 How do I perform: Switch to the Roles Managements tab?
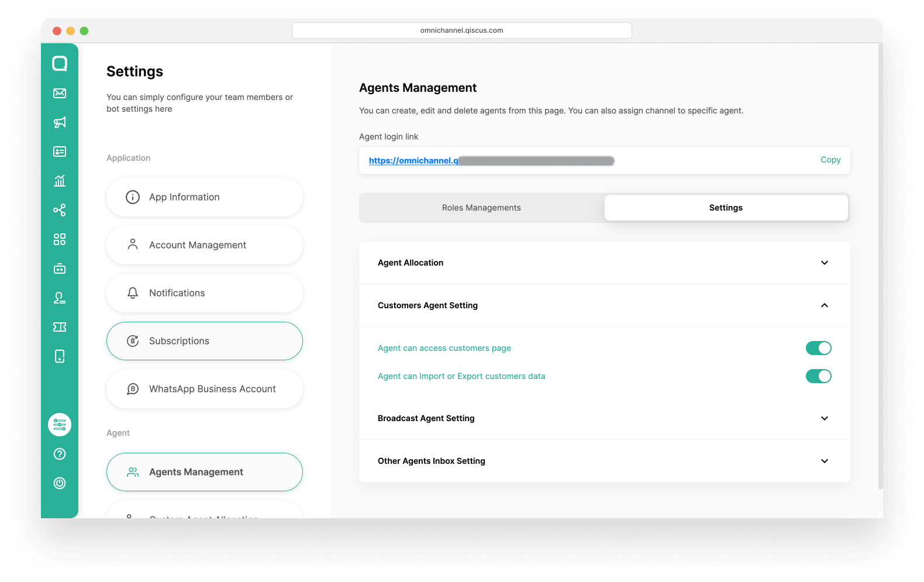[481, 208]
